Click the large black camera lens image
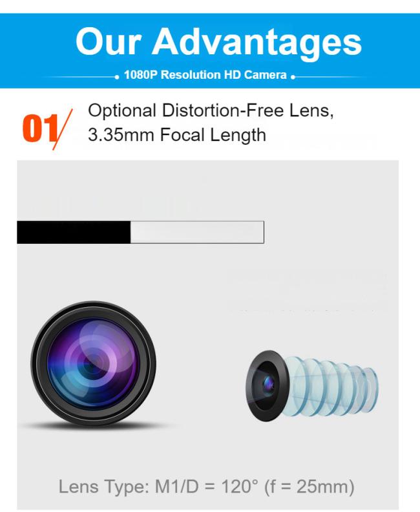 (93, 364)
